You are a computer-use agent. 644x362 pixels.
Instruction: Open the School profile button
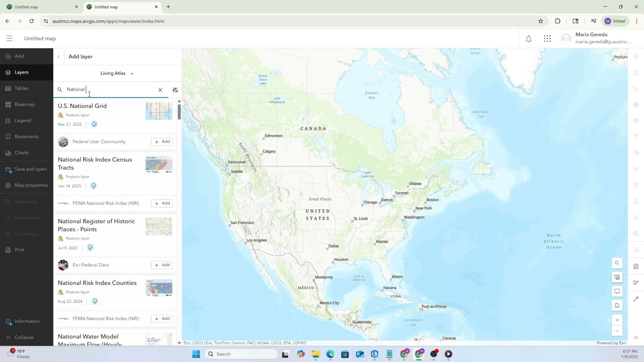pyautogui.click(x=615, y=21)
